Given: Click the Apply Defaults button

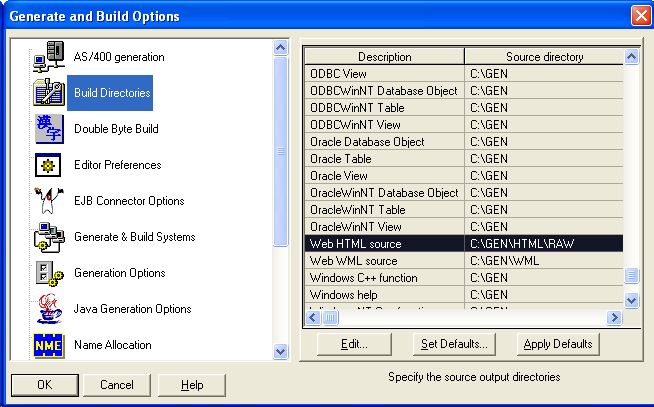Looking at the screenshot, I should 558,344.
